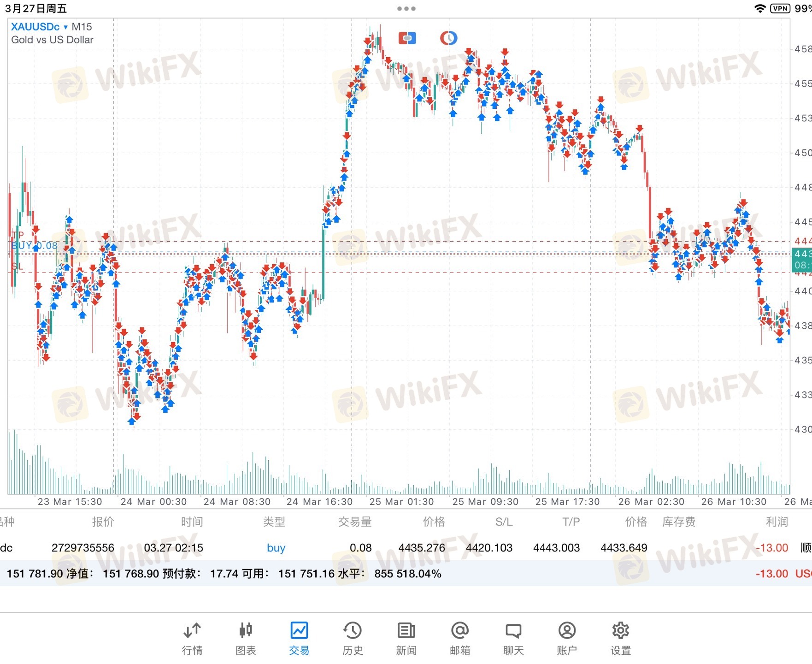812x664 pixels.
Task: Tap the M15 timeframe label
Action: (82, 27)
